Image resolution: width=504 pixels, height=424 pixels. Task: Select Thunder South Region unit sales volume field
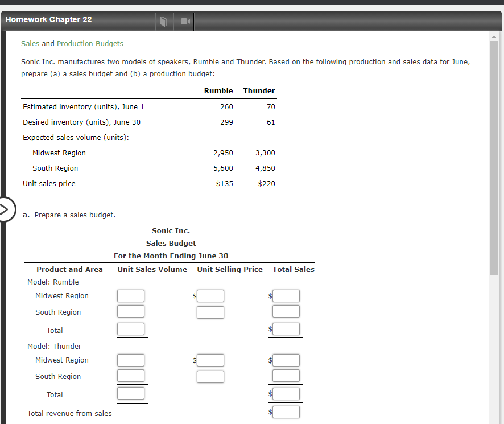[x=131, y=376]
